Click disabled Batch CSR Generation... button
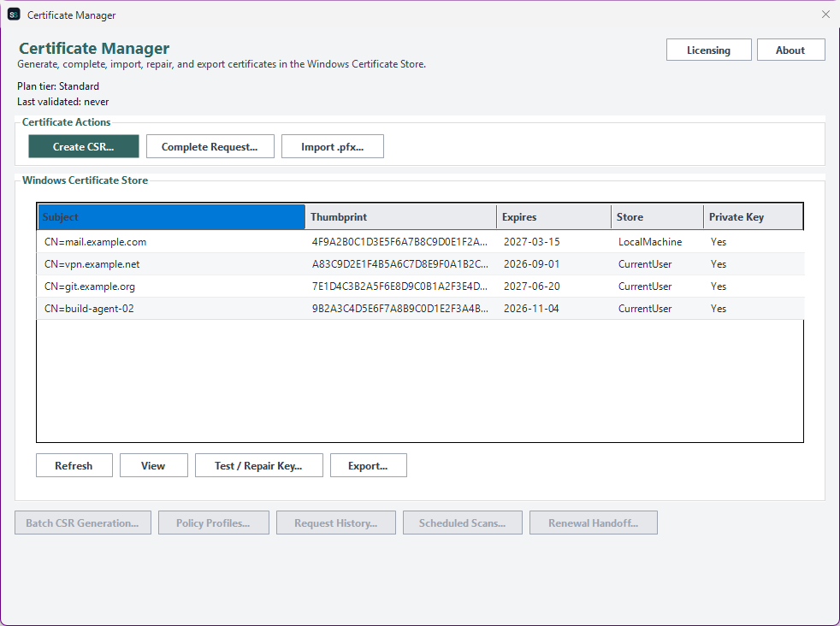Screen dimensions: 840x626 click(x=83, y=523)
